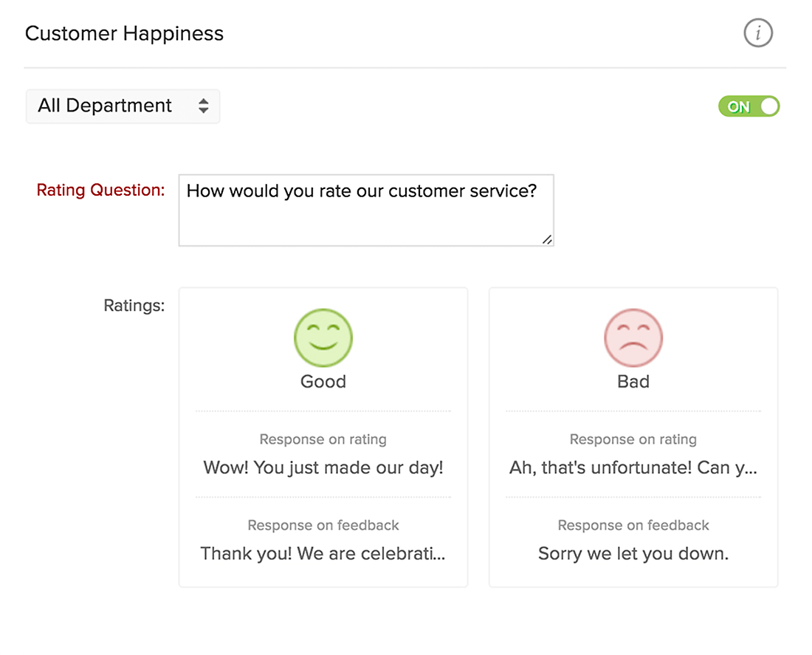Click the Ratings label

pos(134,305)
